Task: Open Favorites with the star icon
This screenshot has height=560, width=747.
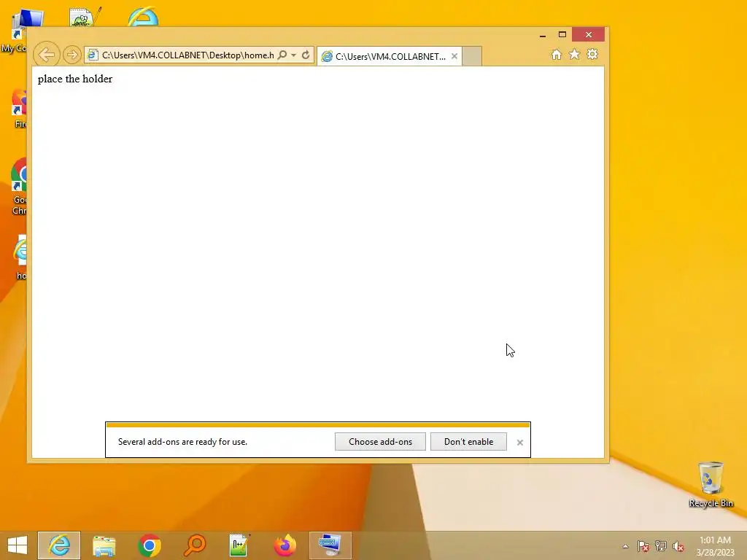Action: 575,54
